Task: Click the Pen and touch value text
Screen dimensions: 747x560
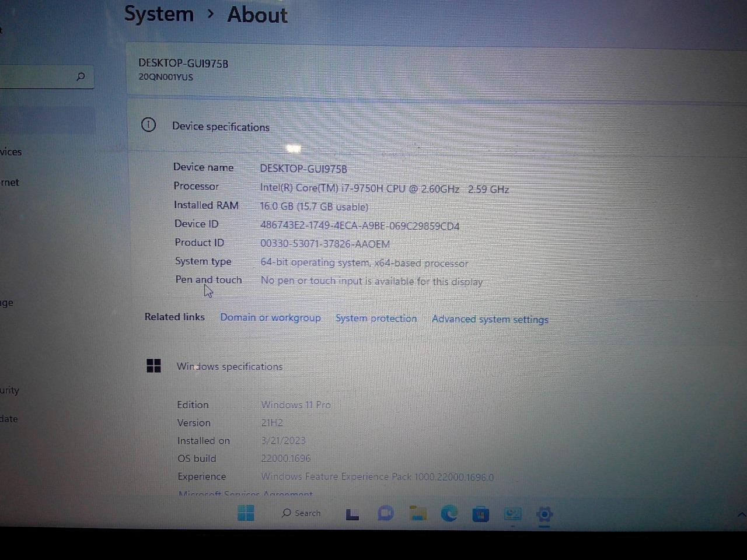Action: click(x=372, y=281)
